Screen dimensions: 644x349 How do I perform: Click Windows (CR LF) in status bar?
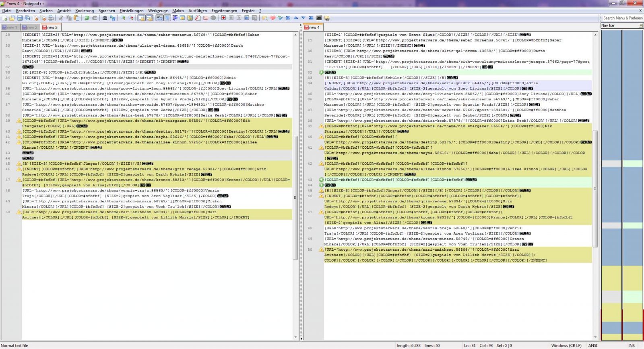(566, 345)
